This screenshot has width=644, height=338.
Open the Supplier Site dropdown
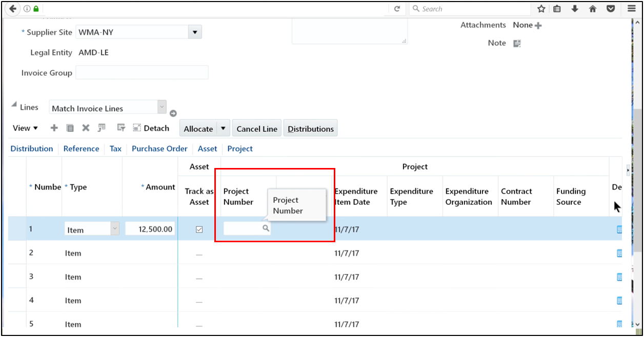click(x=194, y=32)
